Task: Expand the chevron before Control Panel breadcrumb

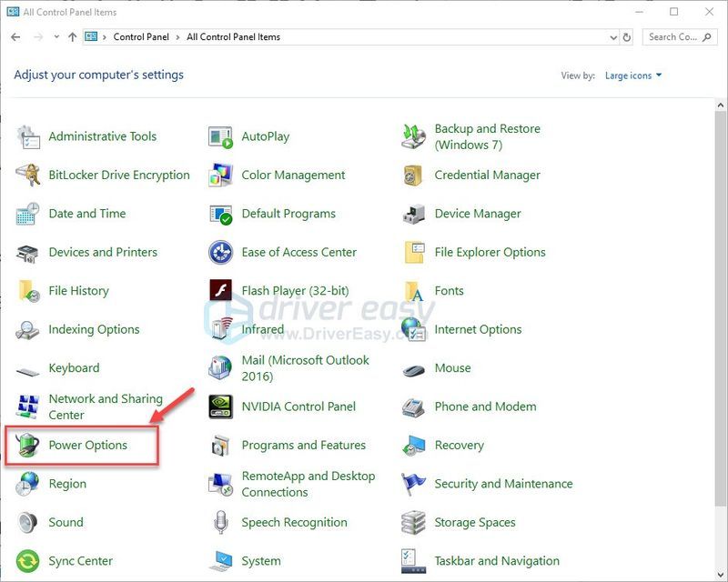Action: point(105,37)
